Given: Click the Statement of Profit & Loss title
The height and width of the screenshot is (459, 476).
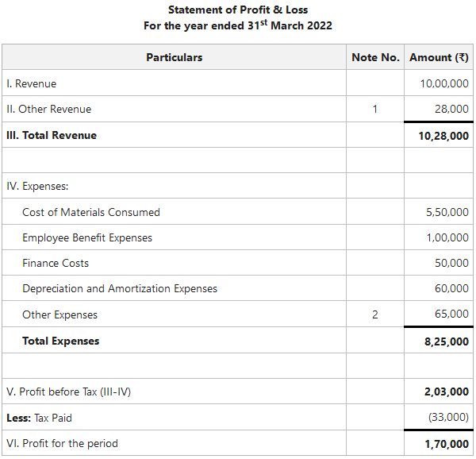Looking at the screenshot, I should 238,10.
